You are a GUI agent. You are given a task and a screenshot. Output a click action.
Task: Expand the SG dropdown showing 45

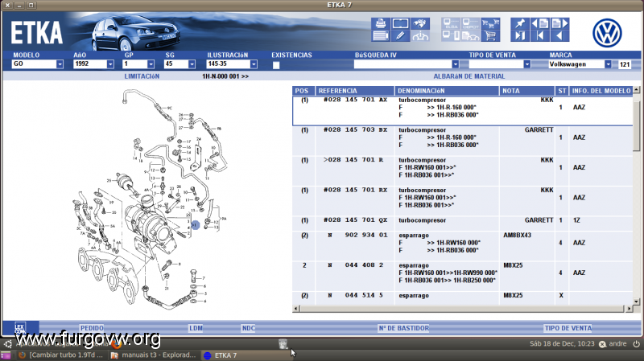click(x=180, y=64)
